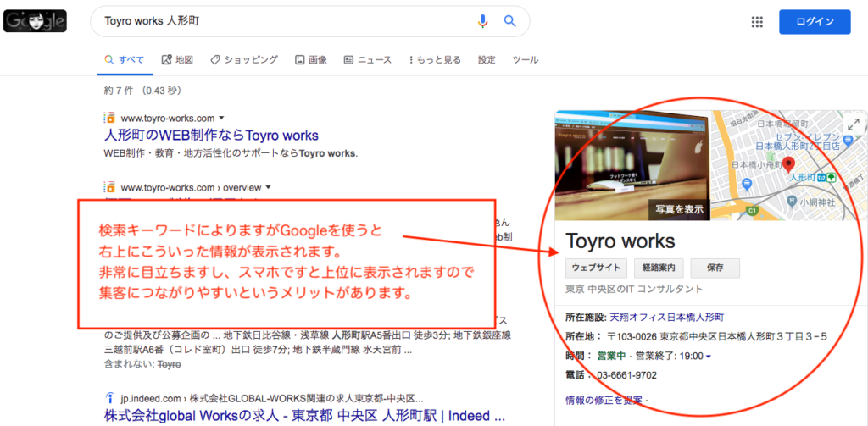Click the www.toyro-works.com URL text in first result
This screenshot has width=868, height=426.
(x=168, y=118)
